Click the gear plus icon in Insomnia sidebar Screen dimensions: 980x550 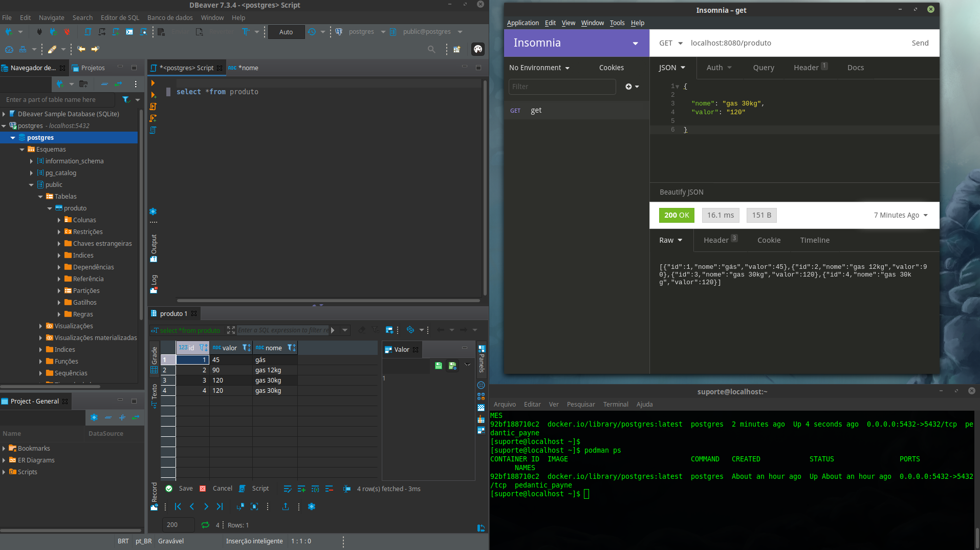point(632,87)
